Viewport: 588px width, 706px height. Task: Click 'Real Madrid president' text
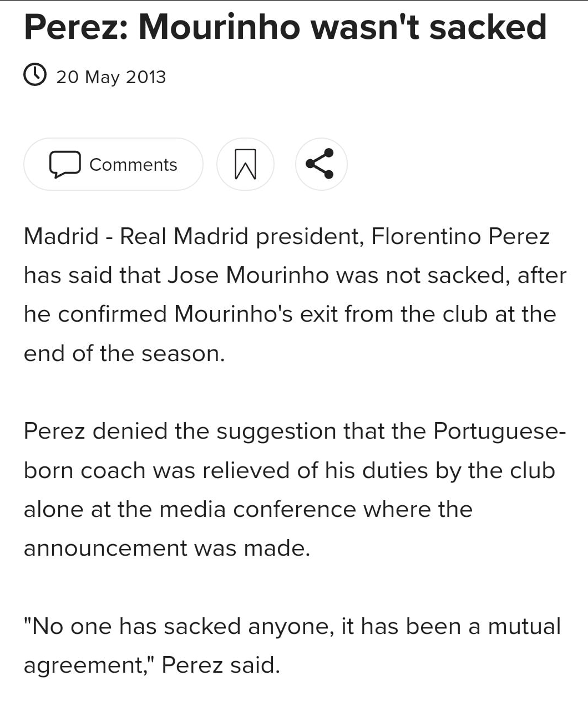point(242,236)
